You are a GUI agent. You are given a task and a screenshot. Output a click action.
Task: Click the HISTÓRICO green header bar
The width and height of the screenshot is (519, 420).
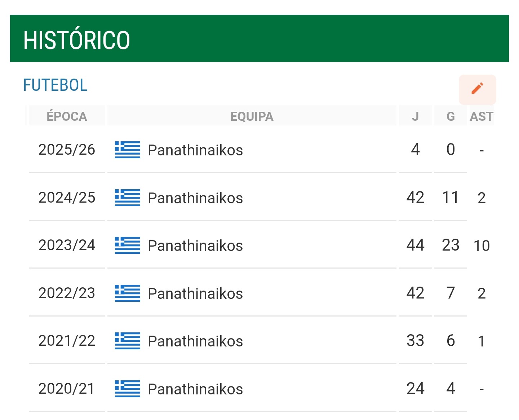click(259, 39)
